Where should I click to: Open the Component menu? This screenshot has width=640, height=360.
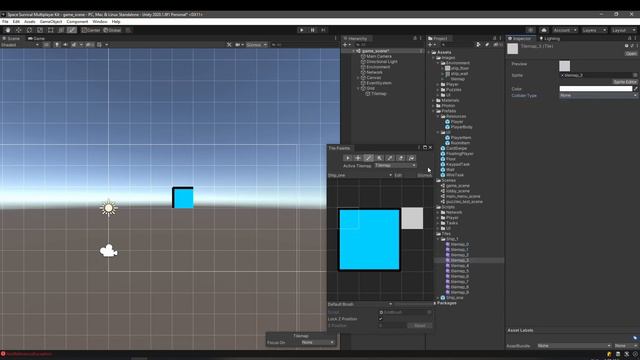[77, 22]
